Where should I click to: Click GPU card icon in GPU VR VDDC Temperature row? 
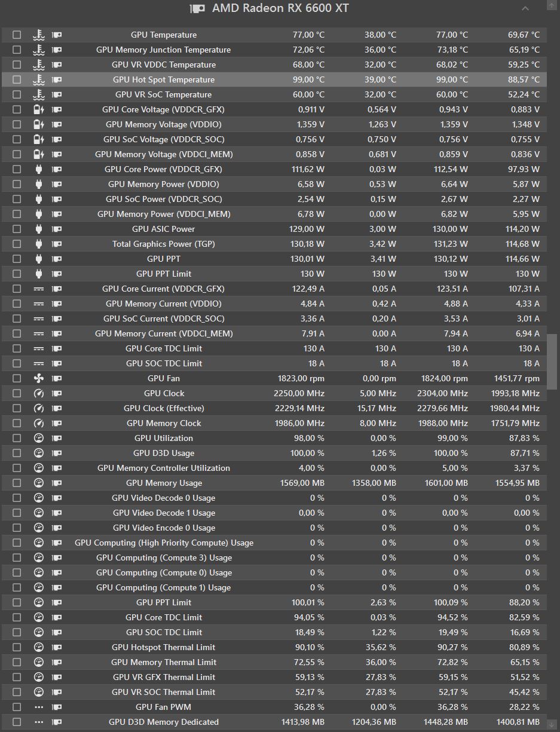56,65
